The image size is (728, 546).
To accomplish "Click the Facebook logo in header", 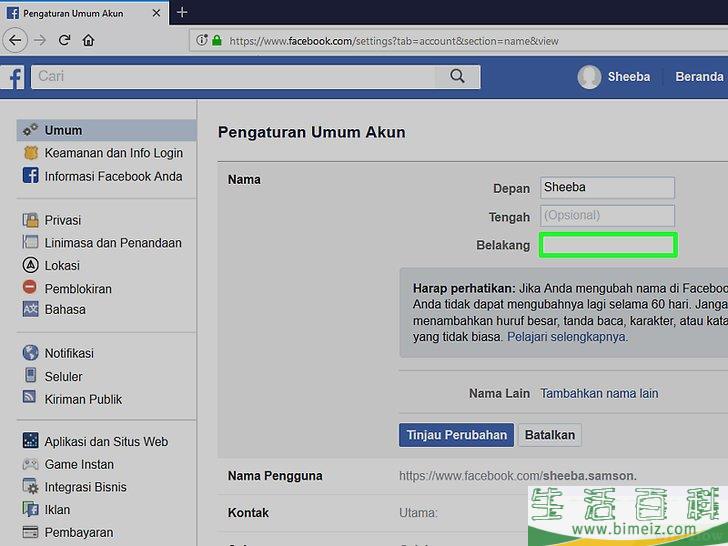I will coord(13,77).
